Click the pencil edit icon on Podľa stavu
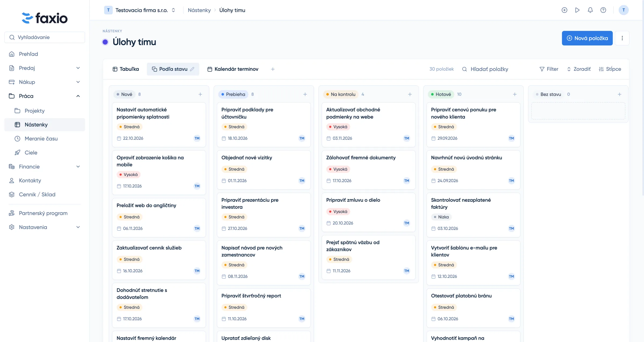 pos(192,69)
